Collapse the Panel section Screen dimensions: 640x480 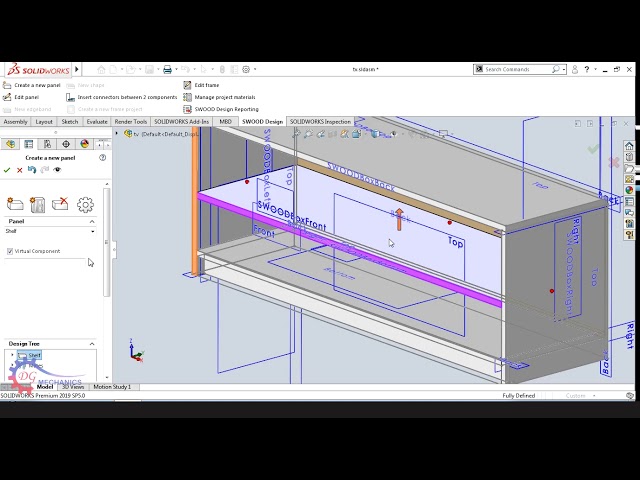(92, 221)
